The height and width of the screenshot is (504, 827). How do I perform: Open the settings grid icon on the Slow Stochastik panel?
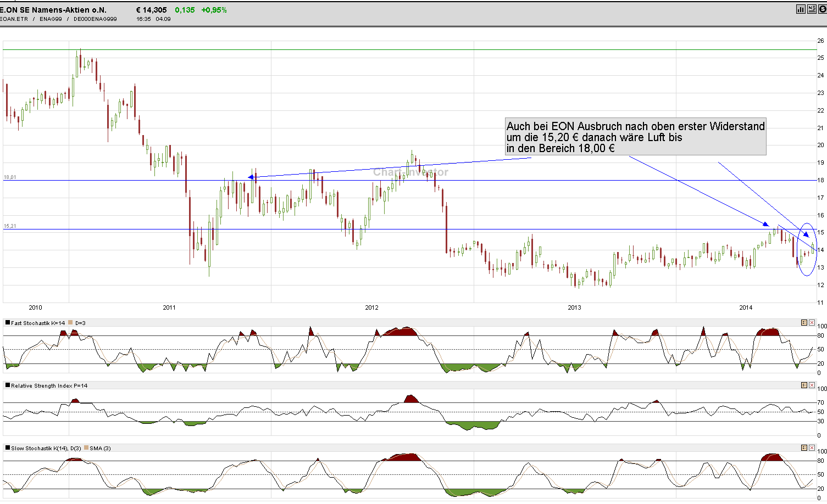point(804,447)
